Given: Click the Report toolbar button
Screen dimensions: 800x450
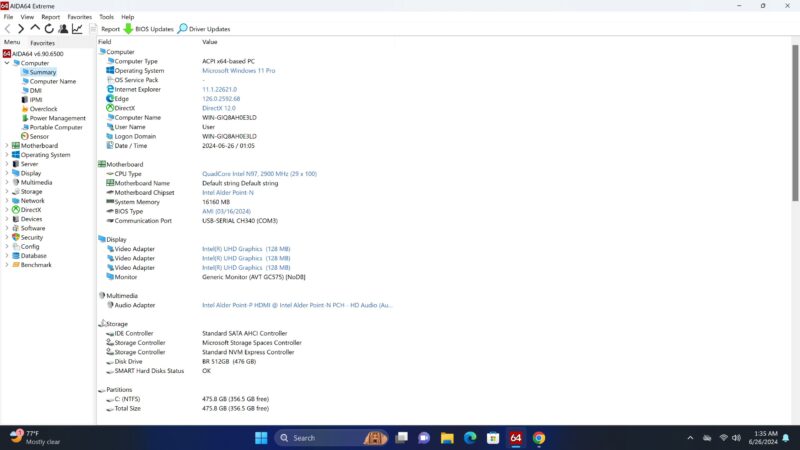Looking at the screenshot, I should click(103, 29).
